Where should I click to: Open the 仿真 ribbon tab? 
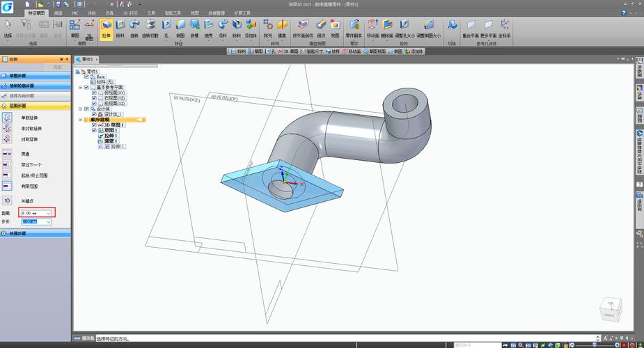tap(109, 13)
